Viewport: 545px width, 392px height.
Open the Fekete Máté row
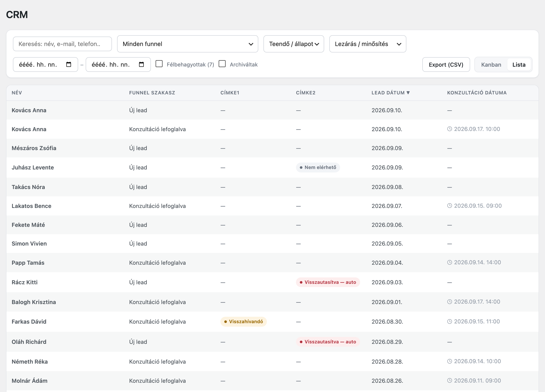pyautogui.click(x=272, y=225)
